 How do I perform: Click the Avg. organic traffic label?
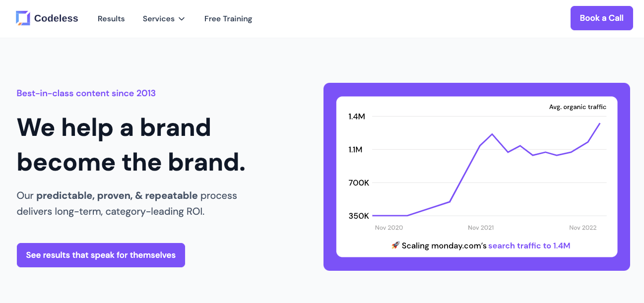point(578,107)
